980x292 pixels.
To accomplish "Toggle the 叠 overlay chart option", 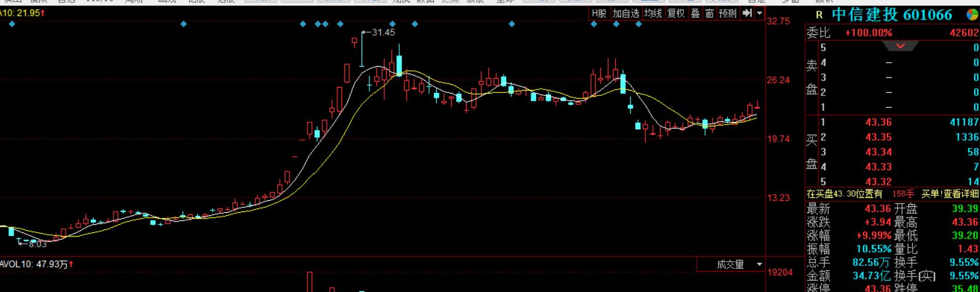I will click(x=695, y=13).
